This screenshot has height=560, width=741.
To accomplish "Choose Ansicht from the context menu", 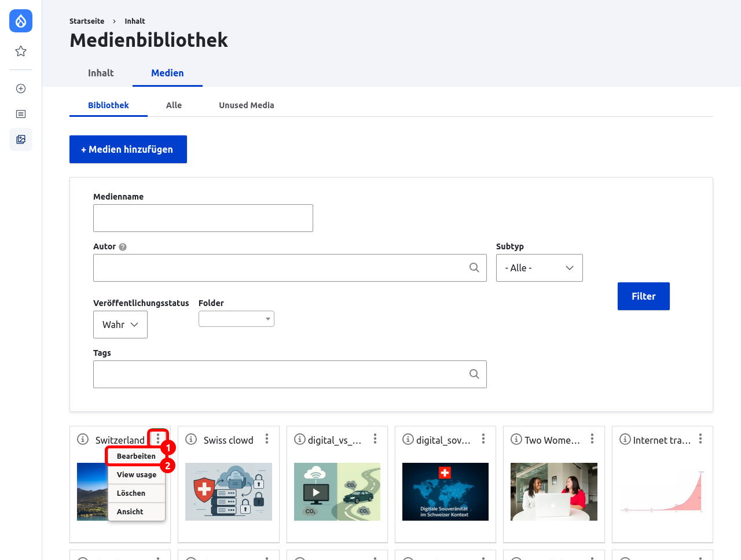I will click(x=136, y=511).
